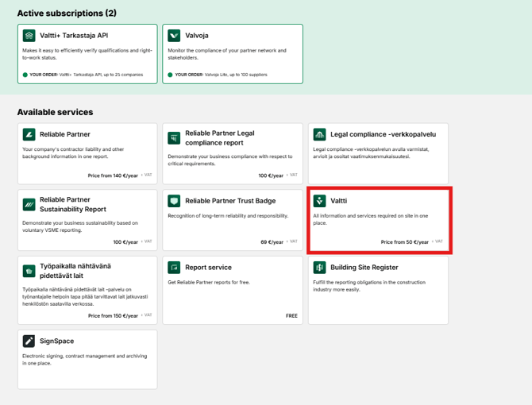
Task: Click 'Makes it easy to efficiently verify qualifications' text
Action: click(x=87, y=54)
